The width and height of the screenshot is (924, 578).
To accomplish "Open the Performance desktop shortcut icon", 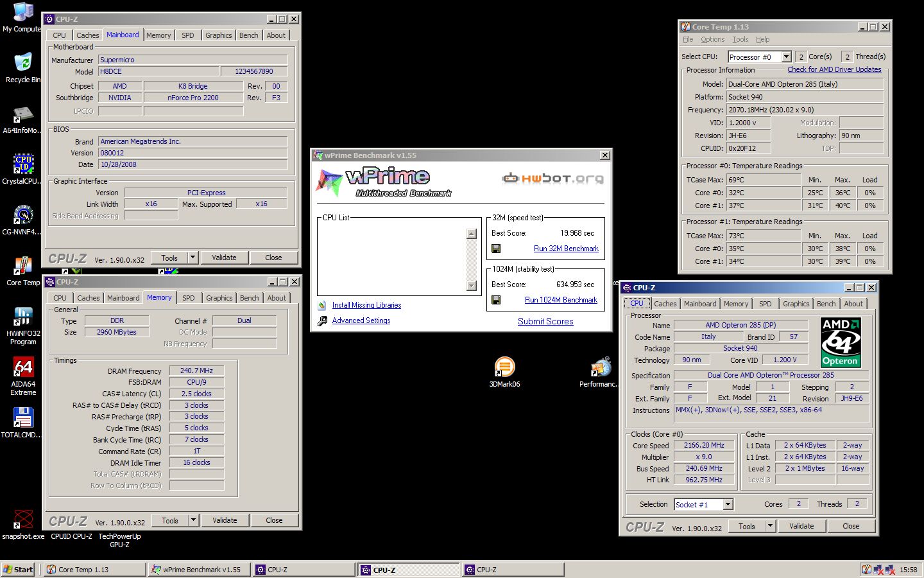I will pyautogui.click(x=601, y=367).
